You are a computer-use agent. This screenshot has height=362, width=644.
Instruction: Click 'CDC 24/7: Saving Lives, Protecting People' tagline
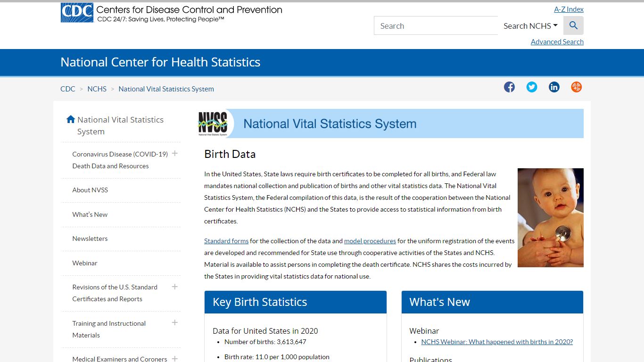[x=161, y=19]
